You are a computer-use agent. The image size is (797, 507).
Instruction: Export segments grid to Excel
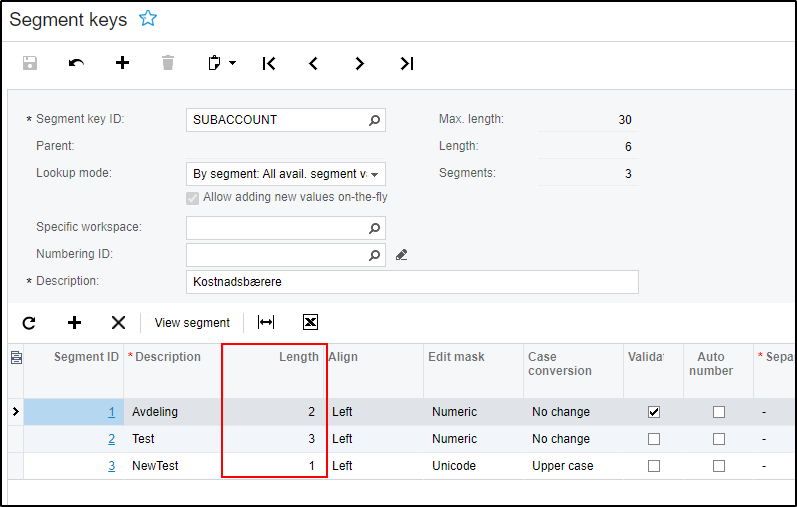pos(310,322)
